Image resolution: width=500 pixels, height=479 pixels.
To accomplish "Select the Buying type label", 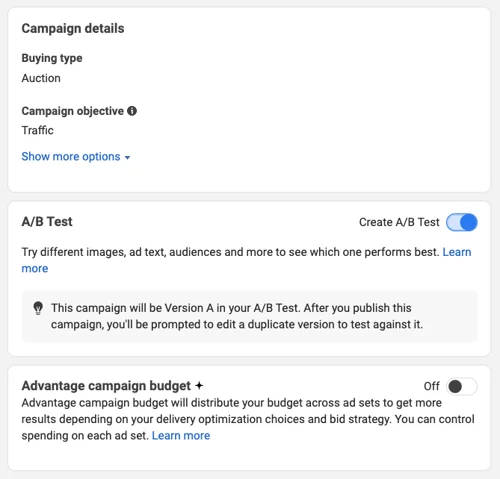I will click(52, 58).
